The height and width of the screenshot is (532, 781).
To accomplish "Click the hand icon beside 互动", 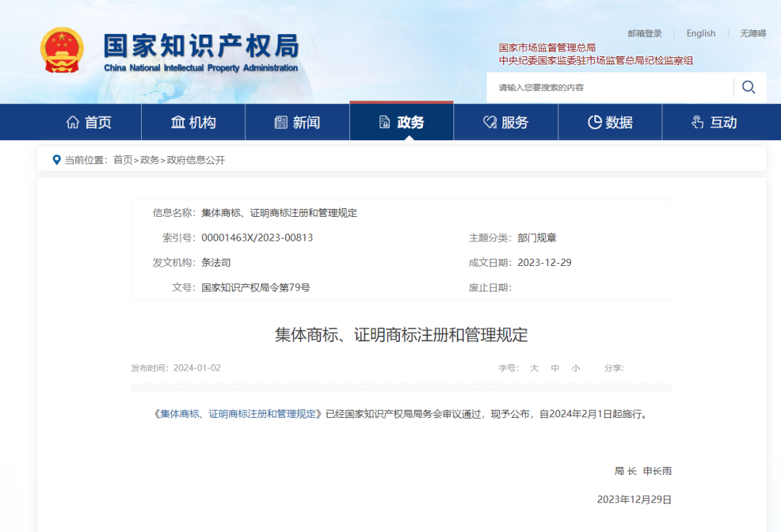I will [x=696, y=122].
